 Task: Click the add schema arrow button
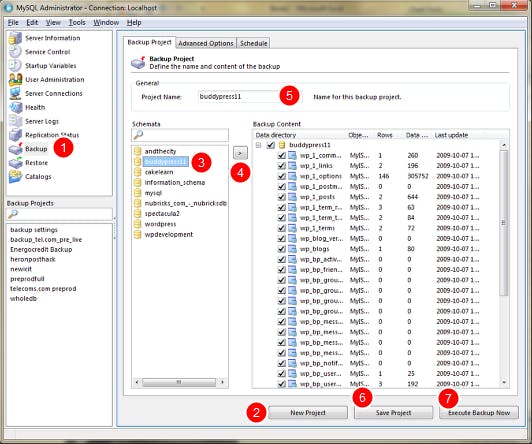[240, 153]
